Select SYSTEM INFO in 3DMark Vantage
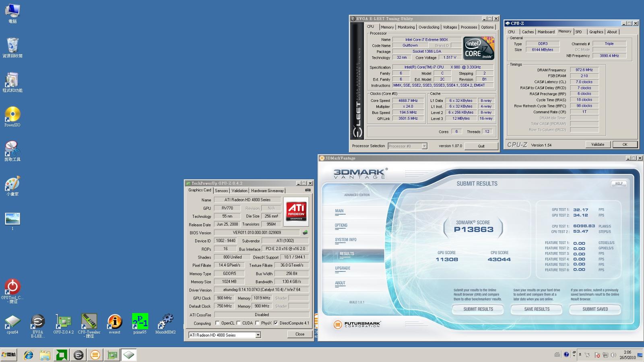This screenshot has height=362, width=644. (346, 240)
